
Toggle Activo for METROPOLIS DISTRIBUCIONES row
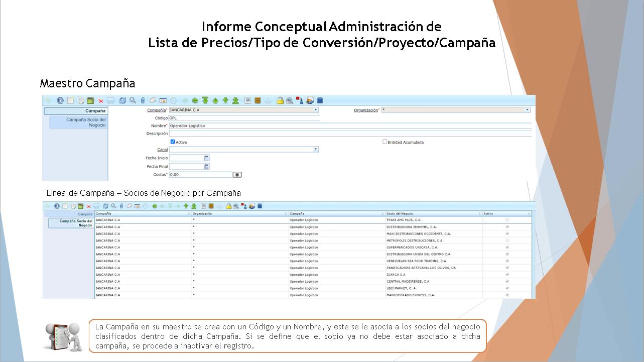(507, 240)
